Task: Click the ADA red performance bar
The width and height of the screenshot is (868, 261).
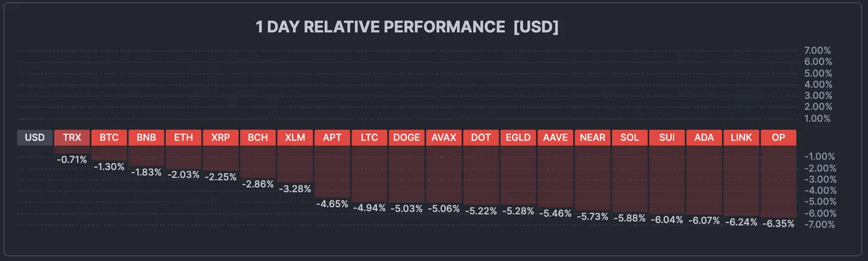Action: 704,180
